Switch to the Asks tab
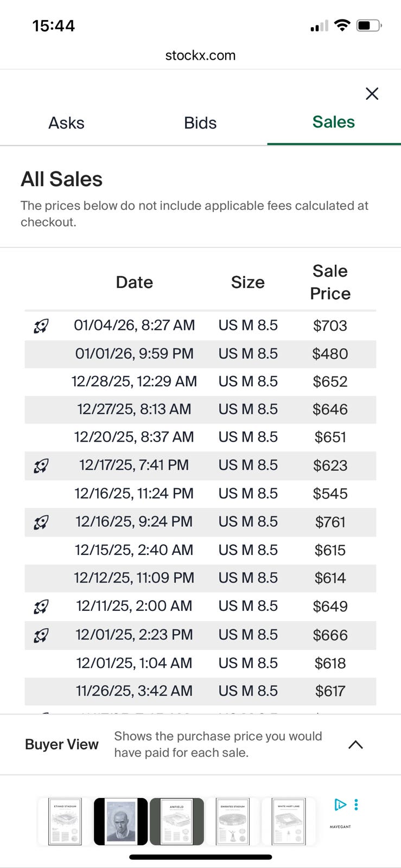Image resolution: width=401 pixels, height=868 pixels. [x=66, y=123]
